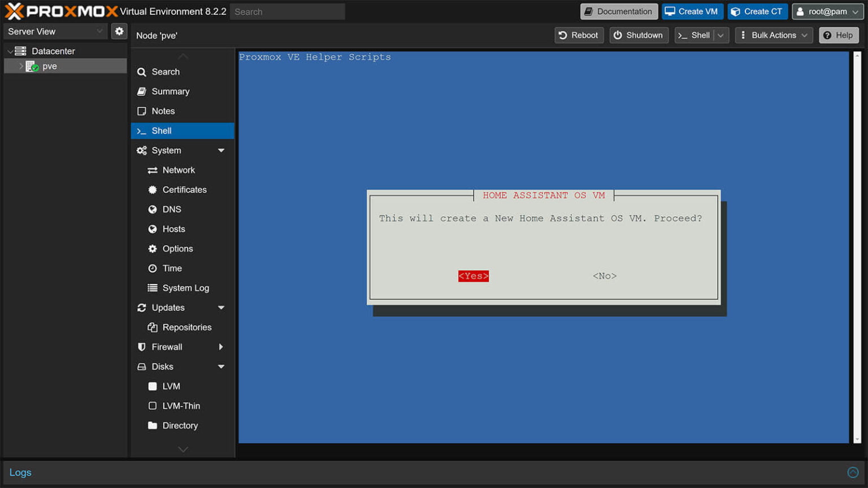The width and height of the screenshot is (868, 488).
Task: Open the Bulk Actions dropdown
Action: [774, 35]
